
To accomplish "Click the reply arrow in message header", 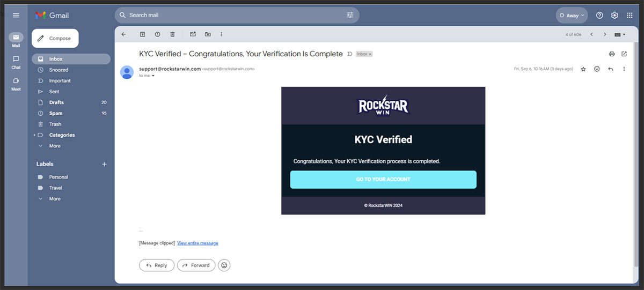I will (610, 69).
